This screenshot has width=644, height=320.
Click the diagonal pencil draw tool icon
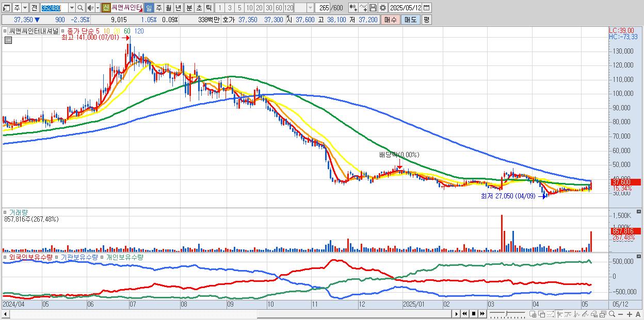pyautogui.click(x=585, y=314)
